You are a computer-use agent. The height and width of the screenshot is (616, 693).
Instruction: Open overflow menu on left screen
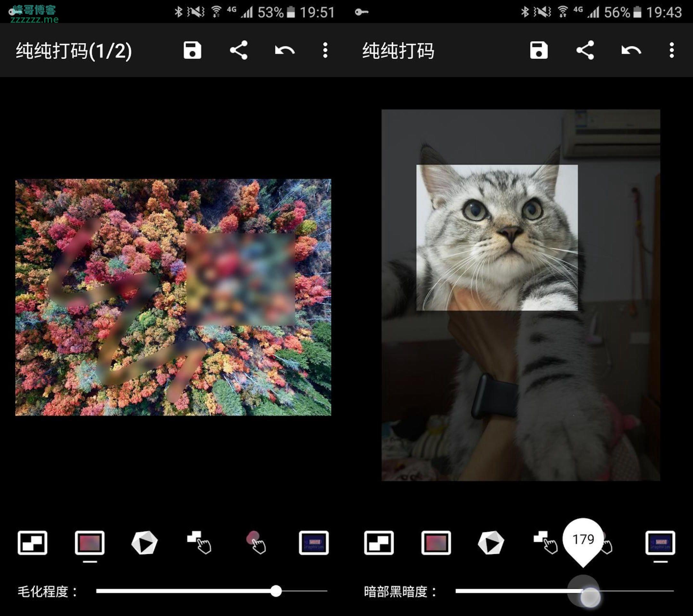click(325, 50)
